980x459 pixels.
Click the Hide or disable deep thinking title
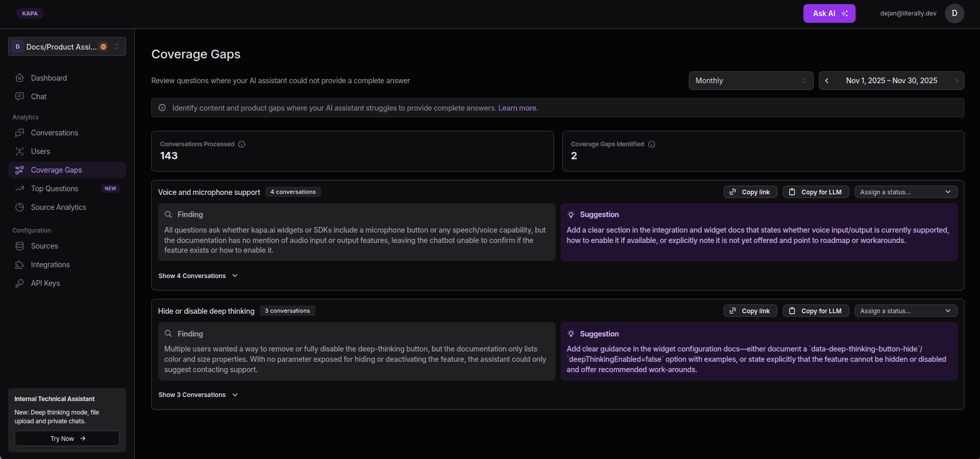[x=206, y=311]
